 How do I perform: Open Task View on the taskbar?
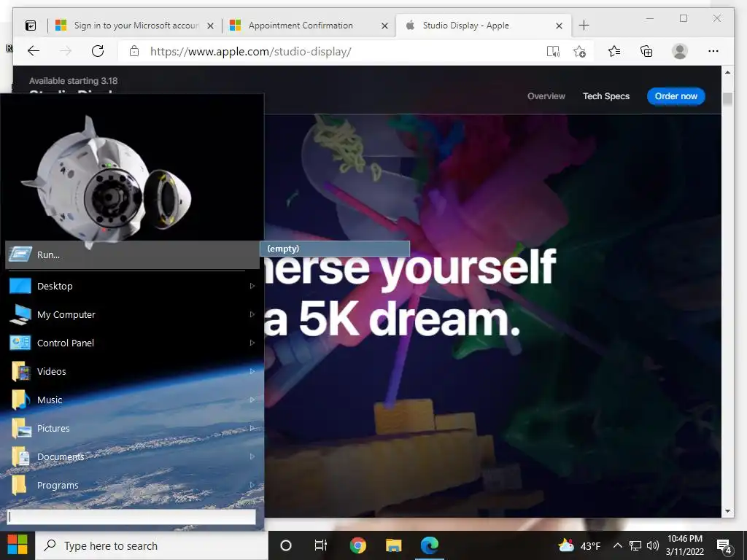tap(321, 545)
